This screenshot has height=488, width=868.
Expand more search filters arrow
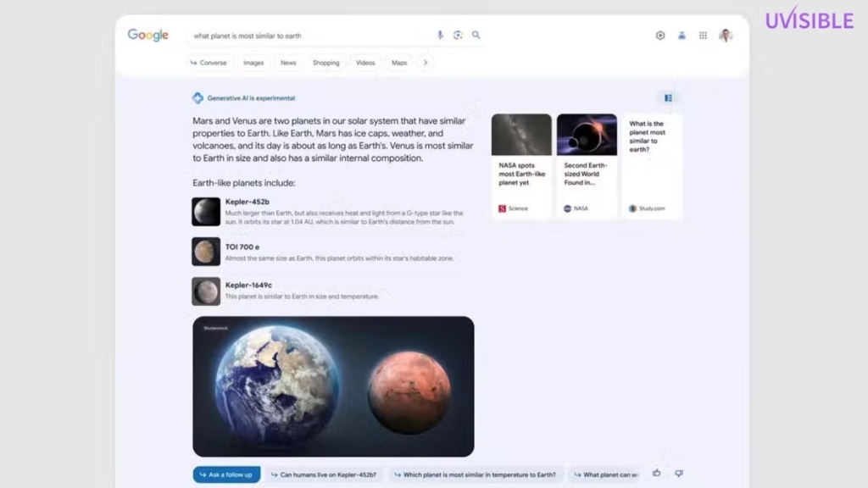pos(426,63)
